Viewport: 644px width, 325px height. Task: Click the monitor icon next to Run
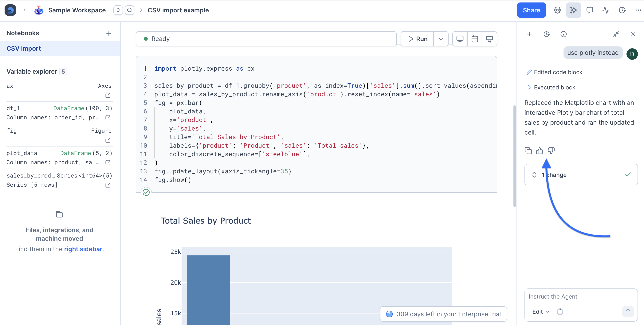460,39
